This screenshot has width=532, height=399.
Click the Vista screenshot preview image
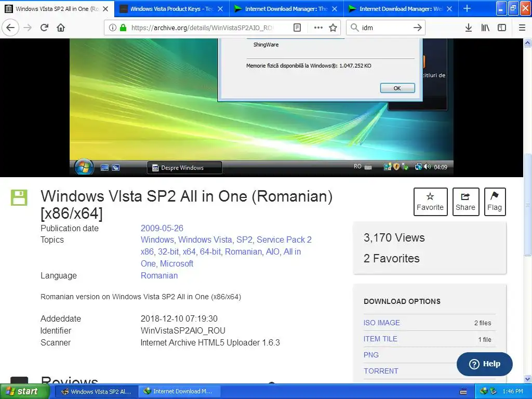(x=262, y=108)
